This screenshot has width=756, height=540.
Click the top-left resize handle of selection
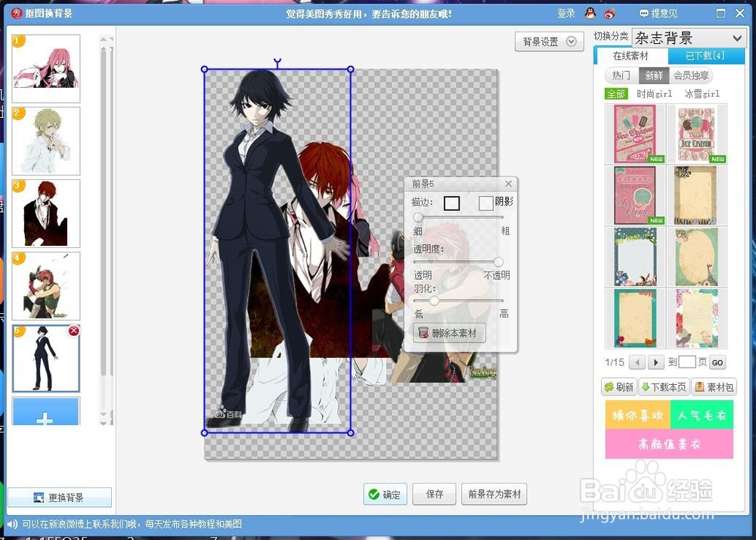pyautogui.click(x=204, y=70)
